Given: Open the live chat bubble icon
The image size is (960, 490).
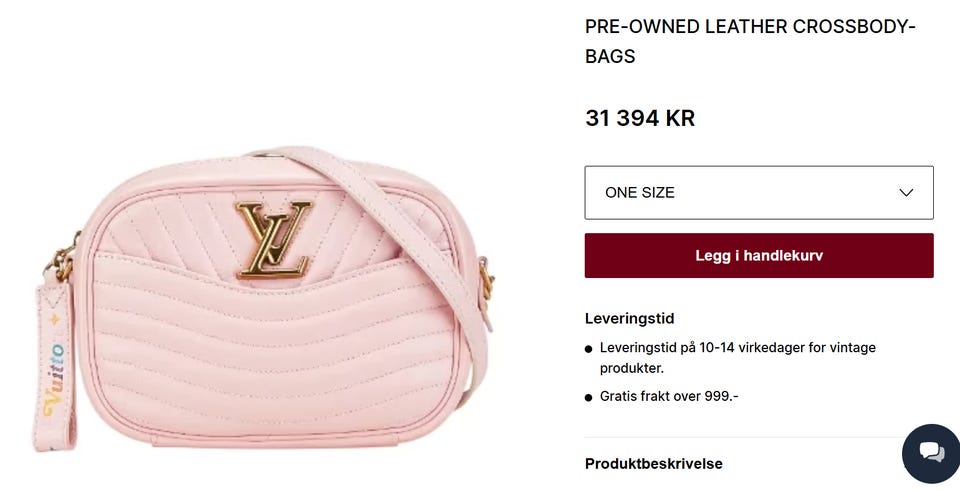Looking at the screenshot, I should pyautogui.click(x=931, y=453).
